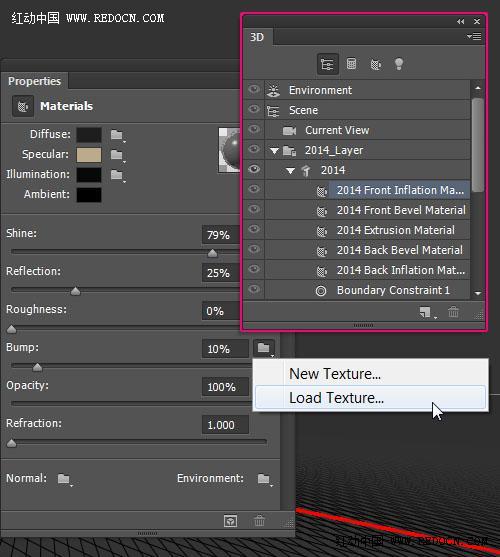The height and width of the screenshot is (557, 500).
Task: Click the Reflection slider handle
Action: tap(75, 291)
